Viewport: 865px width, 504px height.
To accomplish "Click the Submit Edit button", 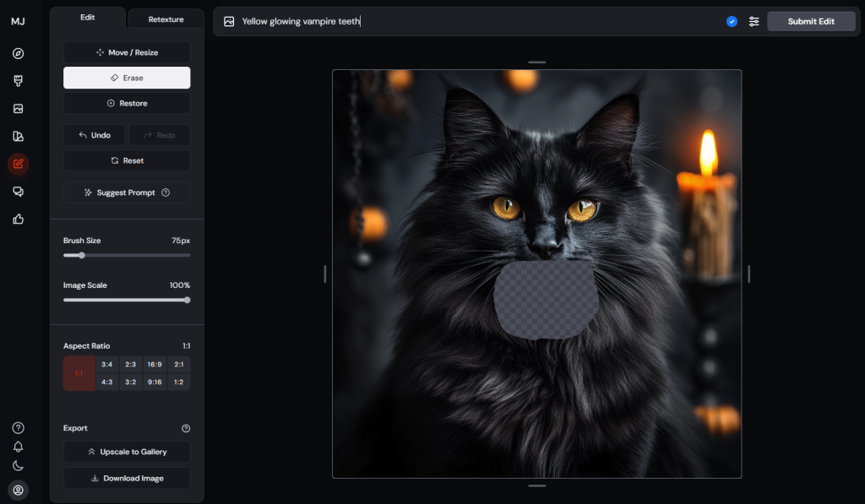I will coord(810,21).
